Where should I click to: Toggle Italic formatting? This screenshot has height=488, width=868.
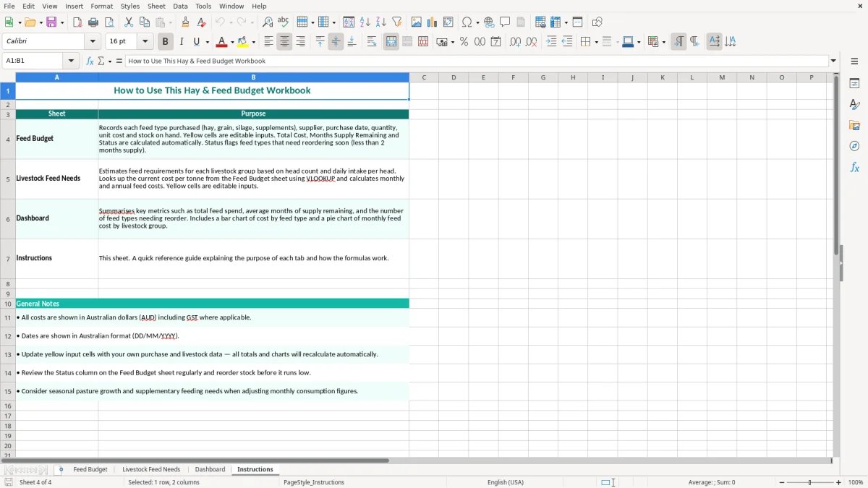pyautogui.click(x=181, y=42)
